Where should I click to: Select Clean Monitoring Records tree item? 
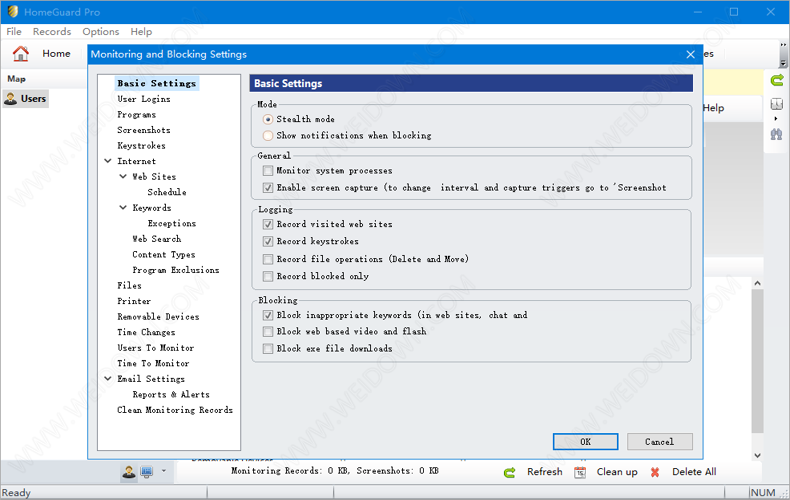(x=175, y=410)
